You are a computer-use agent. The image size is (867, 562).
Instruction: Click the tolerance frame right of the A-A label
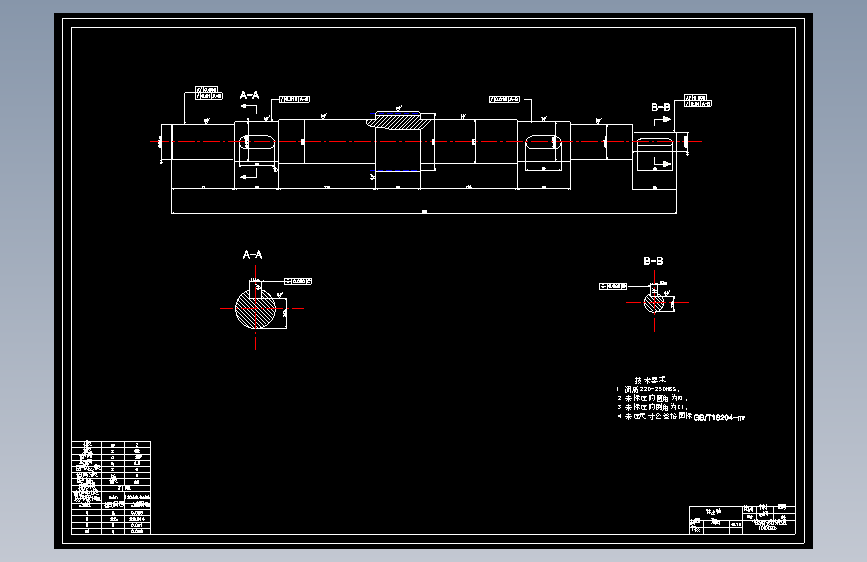click(295, 100)
